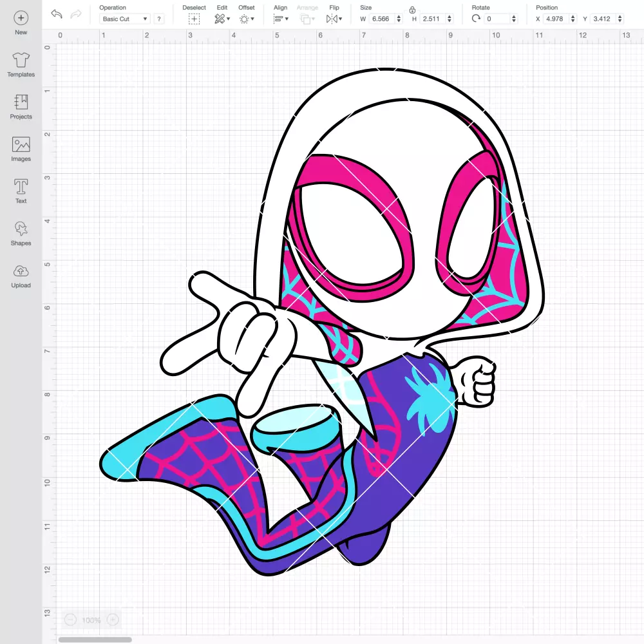Image resolution: width=644 pixels, height=644 pixels.
Task: Expand the Align dropdown arrow
Action: pos(287,19)
